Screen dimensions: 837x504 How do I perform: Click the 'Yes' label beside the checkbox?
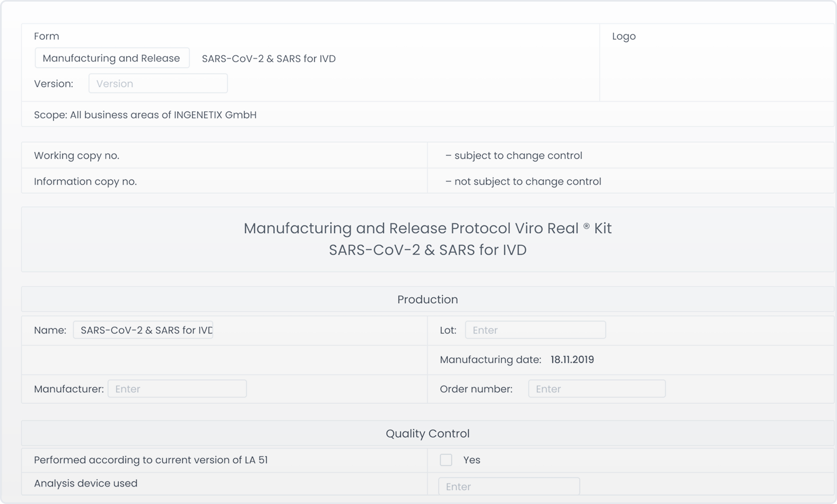pos(472,460)
